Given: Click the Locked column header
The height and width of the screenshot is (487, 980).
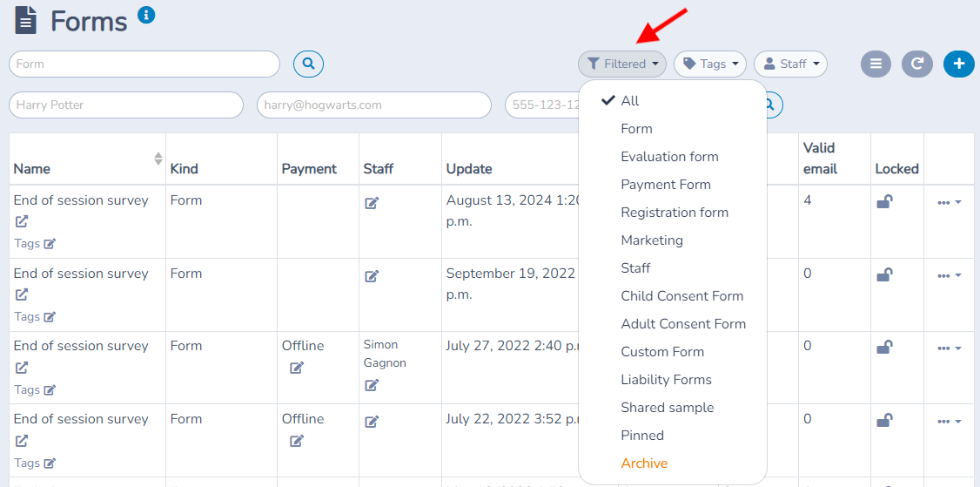Looking at the screenshot, I should point(896,168).
